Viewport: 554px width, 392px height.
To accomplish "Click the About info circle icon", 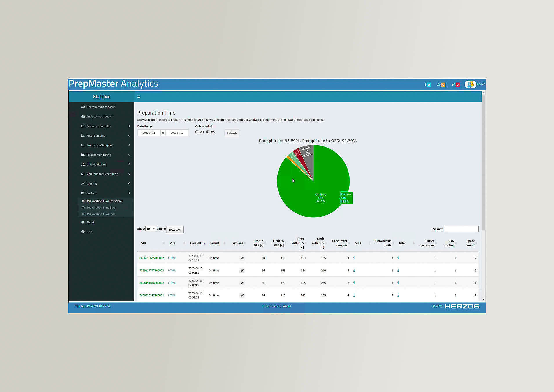I will click(83, 222).
